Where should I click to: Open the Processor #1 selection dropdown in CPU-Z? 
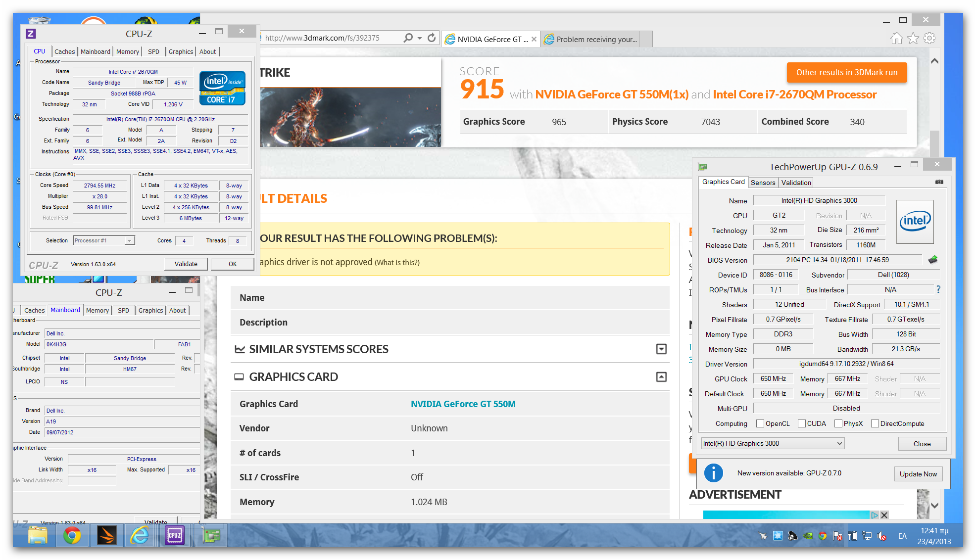[x=104, y=240]
